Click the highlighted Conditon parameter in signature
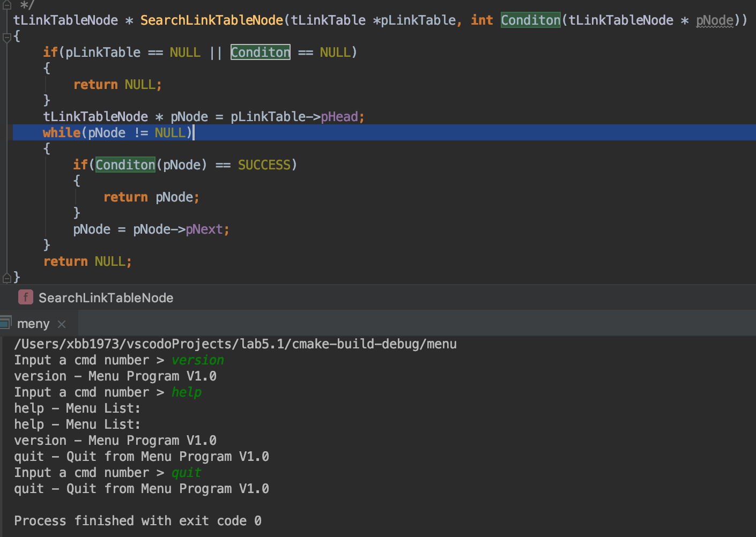Screen dimensions: 756x537 coord(530,20)
